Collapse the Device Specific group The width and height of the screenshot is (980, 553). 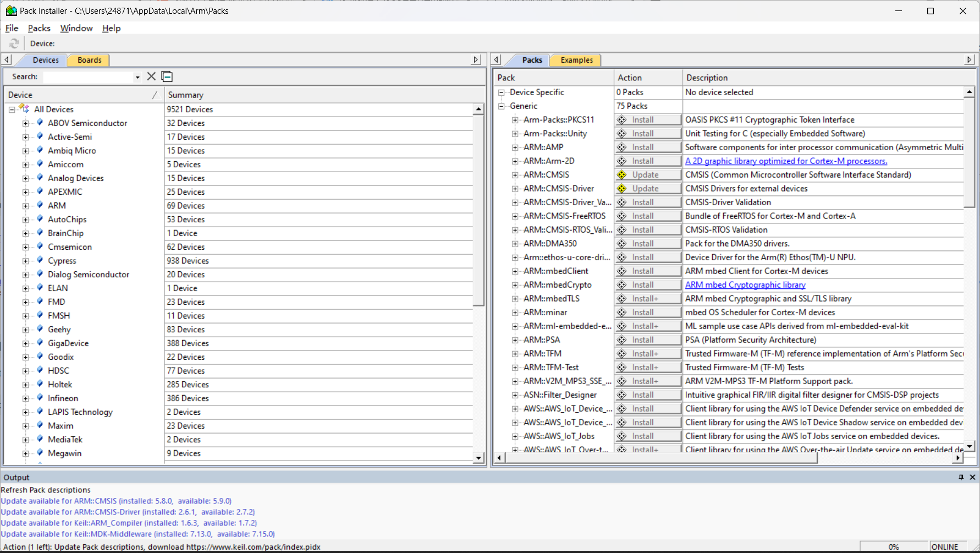[x=502, y=92]
